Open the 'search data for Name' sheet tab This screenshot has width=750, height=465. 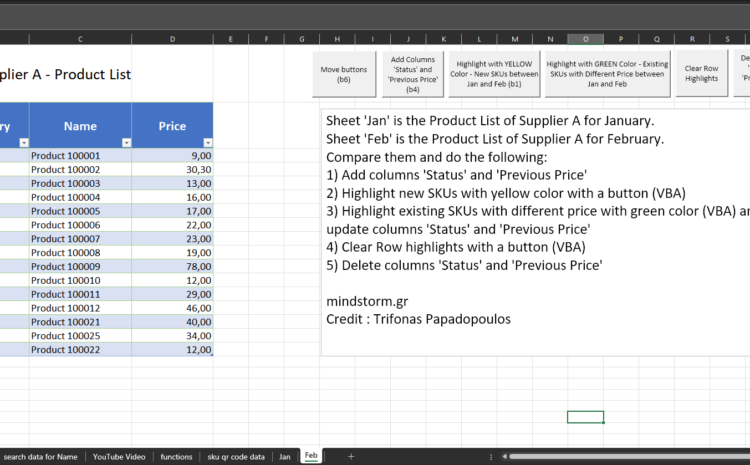(41, 457)
